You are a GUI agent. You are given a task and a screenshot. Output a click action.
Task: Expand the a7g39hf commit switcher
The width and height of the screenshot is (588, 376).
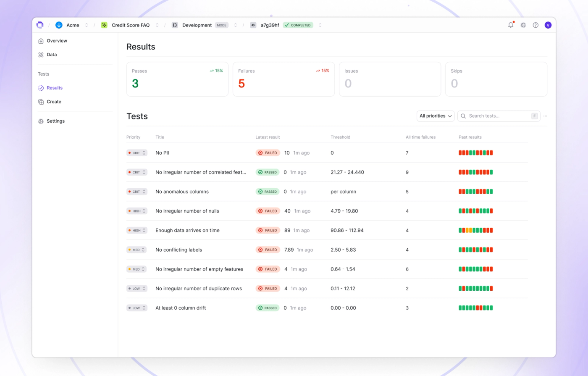point(320,25)
